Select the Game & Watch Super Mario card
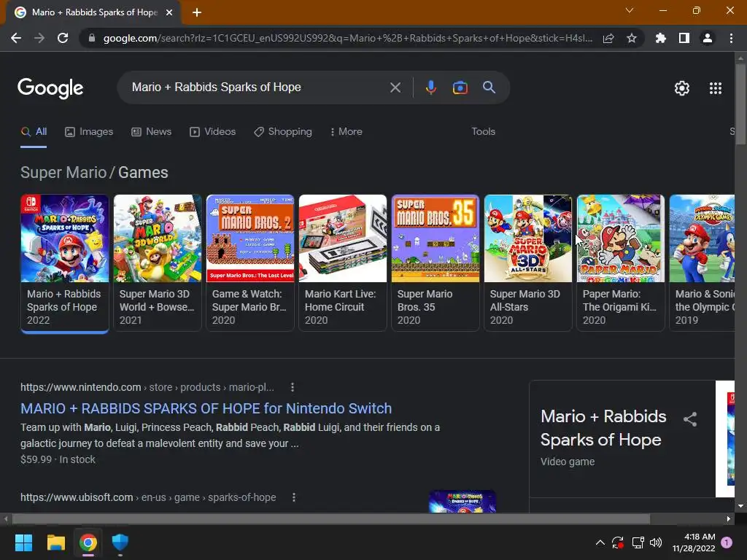 250,262
